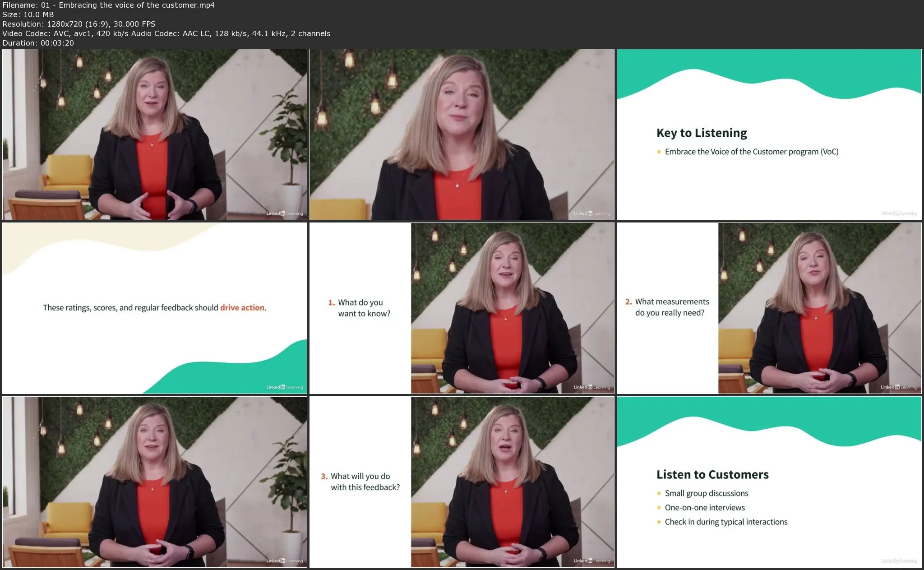Click the orange 'drive action' words
Image resolution: width=924 pixels, height=570 pixels.
tap(242, 307)
